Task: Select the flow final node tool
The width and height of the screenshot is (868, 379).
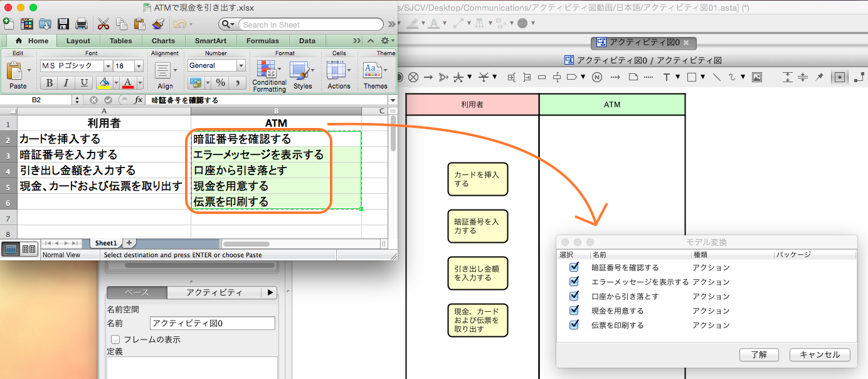Action: click(x=413, y=77)
